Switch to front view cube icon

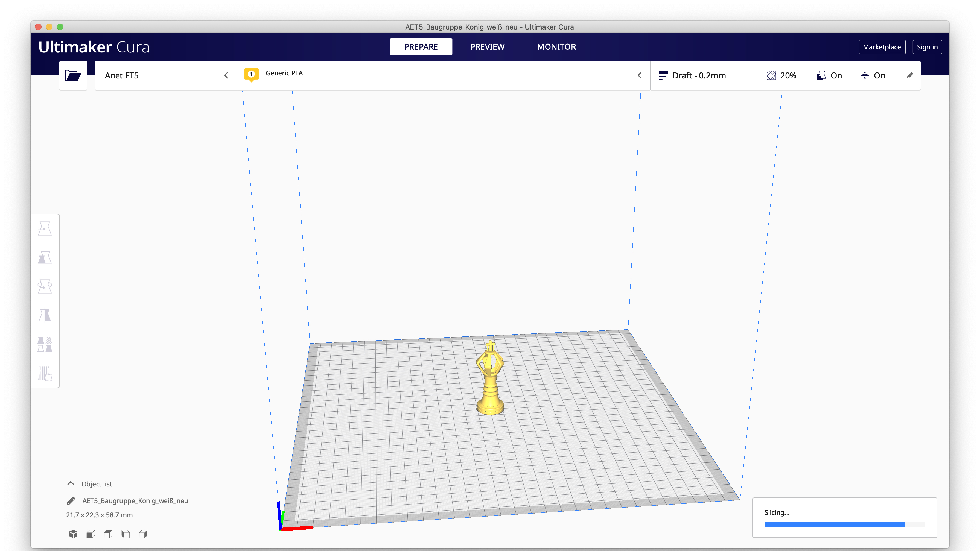click(x=91, y=534)
